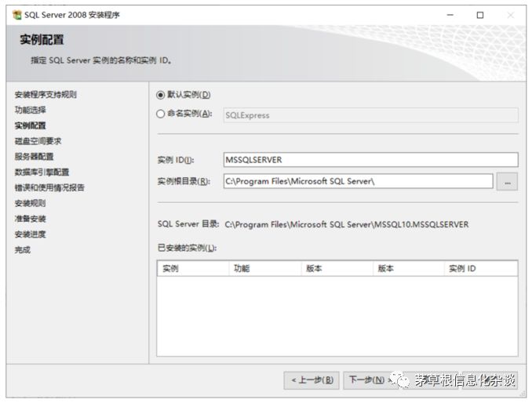Click the SQL Server 目录 path text
This screenshot has width=532, height=403.
[x=346, y=224]
